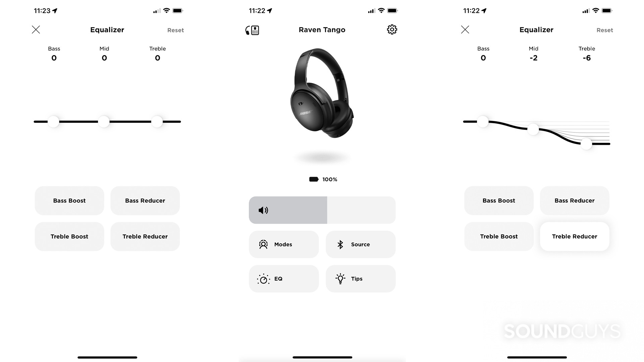Adjust volume level slider bar
The image size is (644, 362).
click(x=322, y=210)
